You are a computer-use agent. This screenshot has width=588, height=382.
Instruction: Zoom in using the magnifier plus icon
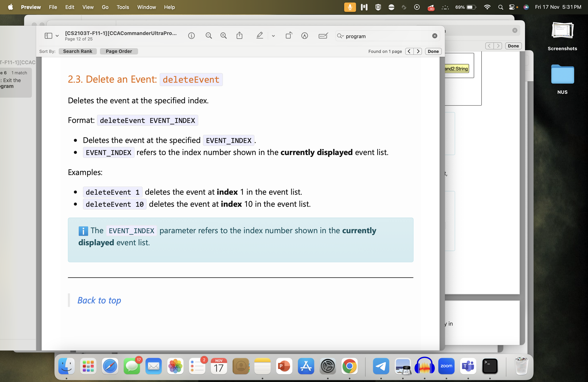(223, 36)
